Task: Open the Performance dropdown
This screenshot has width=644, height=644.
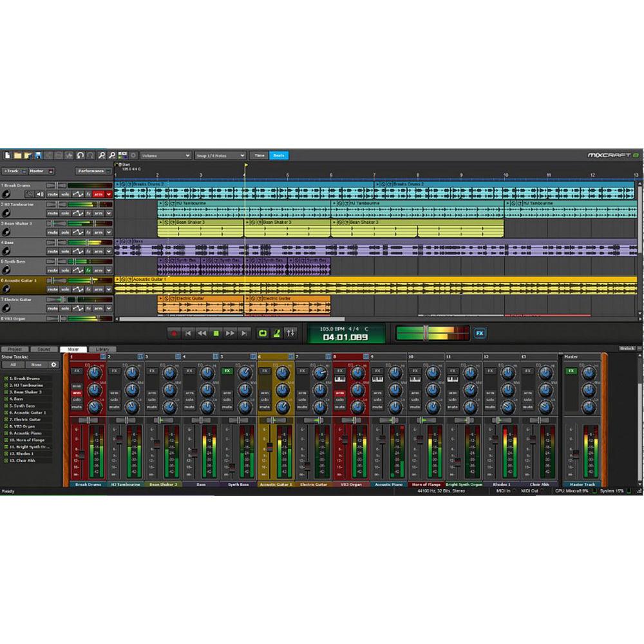Action: (x=90, y=171)
